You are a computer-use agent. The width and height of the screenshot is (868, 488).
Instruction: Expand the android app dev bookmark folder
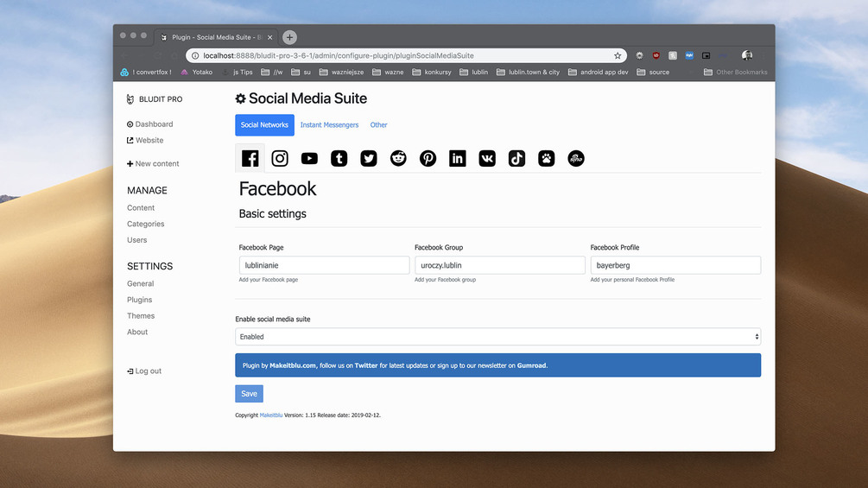click(x=599, y=72)
